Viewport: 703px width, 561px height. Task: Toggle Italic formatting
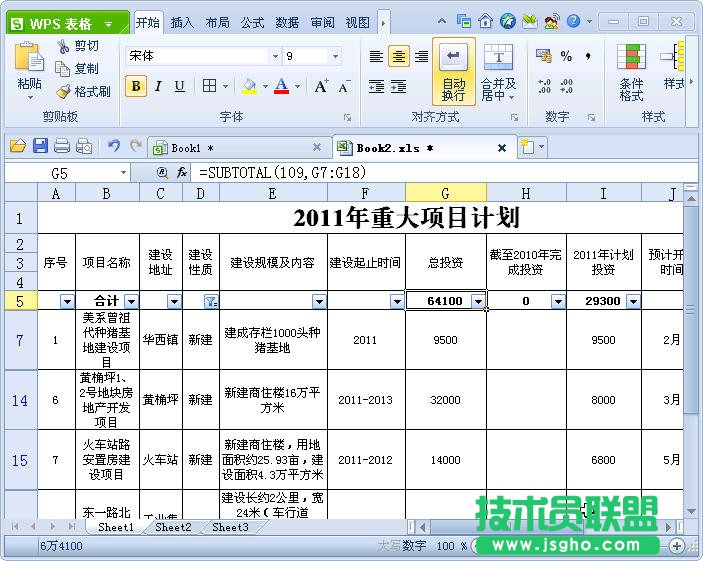158,86
